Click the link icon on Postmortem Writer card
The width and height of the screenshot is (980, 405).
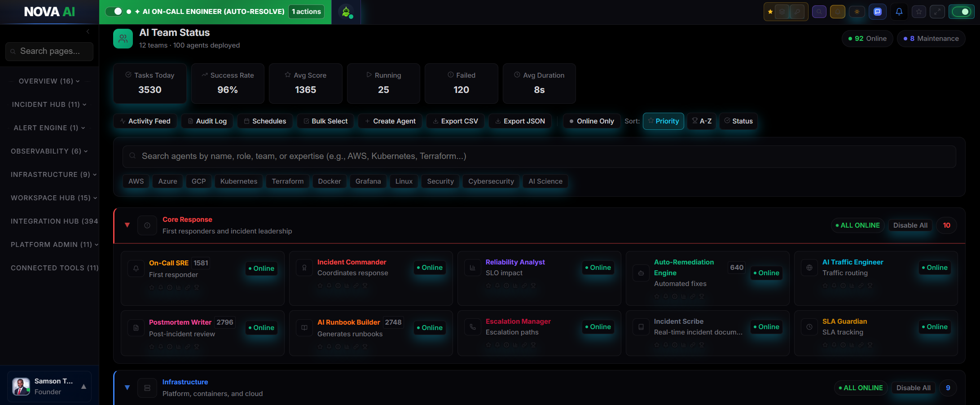(187, 346)
